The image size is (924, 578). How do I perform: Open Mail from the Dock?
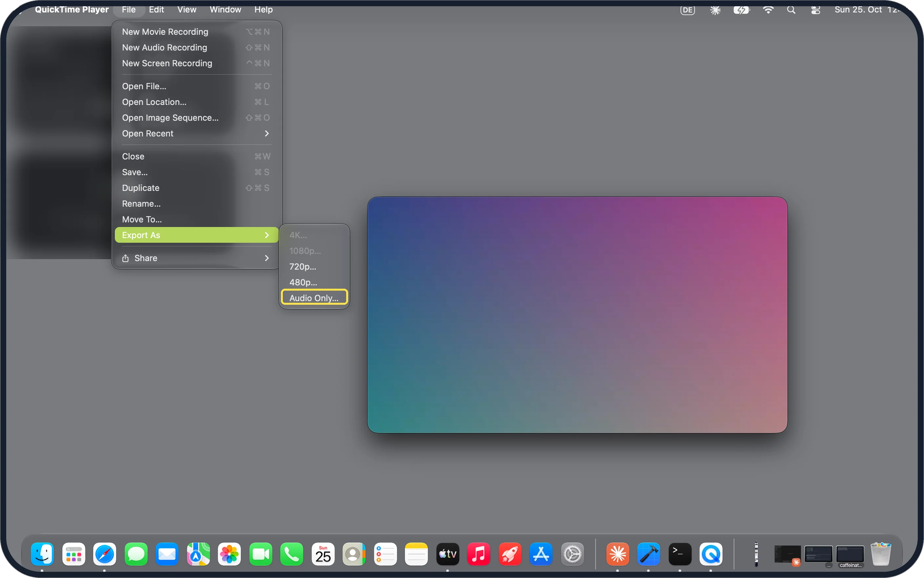(x=167, y=553)
